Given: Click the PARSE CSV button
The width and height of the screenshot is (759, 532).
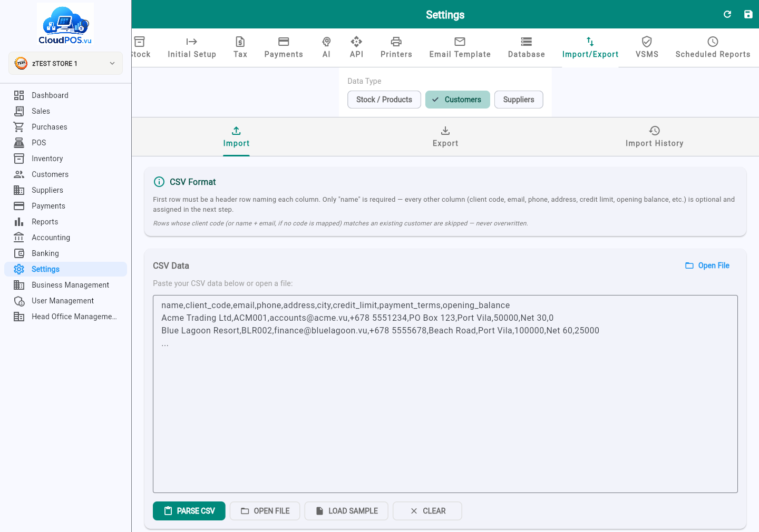Looking at the screenshot, I should [189, 511].
